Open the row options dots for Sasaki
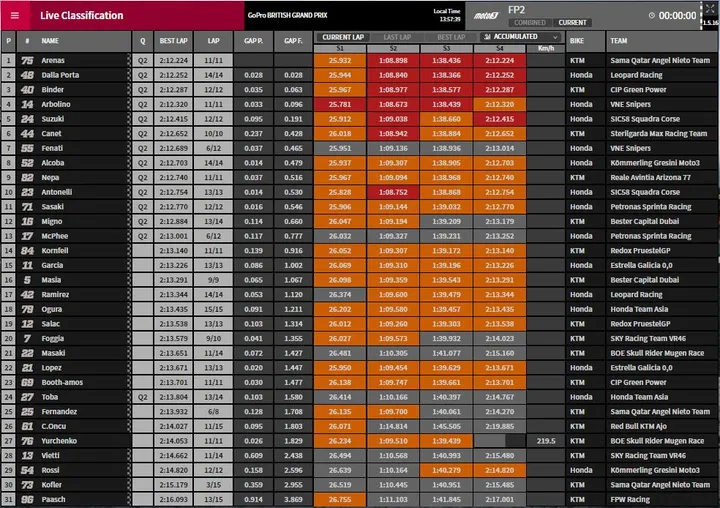This screenshot has width=720, height=508. [129, 207]
